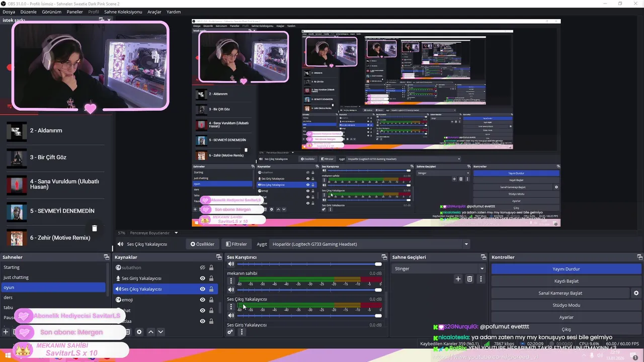Hide the Ses Giriş Yakalayıcısı source
This screenshot has width=644, height=362.
point(202,279)
